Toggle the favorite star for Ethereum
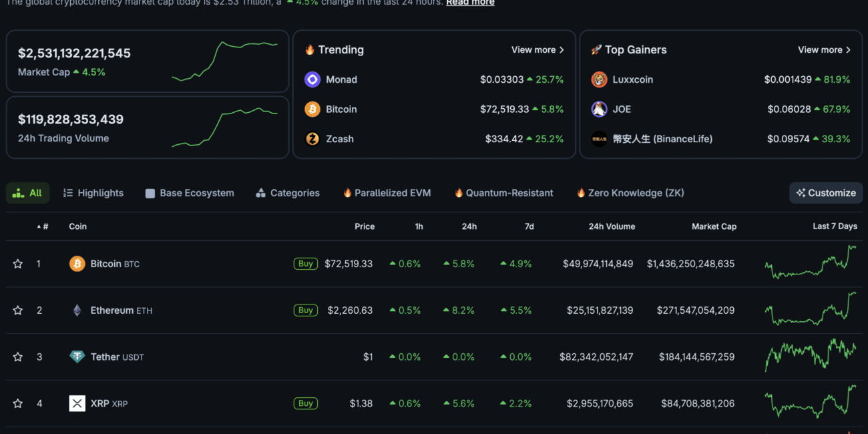 [18, 310]
